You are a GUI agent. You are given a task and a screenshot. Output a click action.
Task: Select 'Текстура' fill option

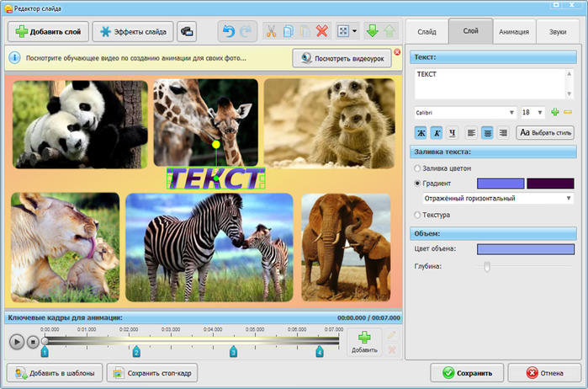click(432, 215)
